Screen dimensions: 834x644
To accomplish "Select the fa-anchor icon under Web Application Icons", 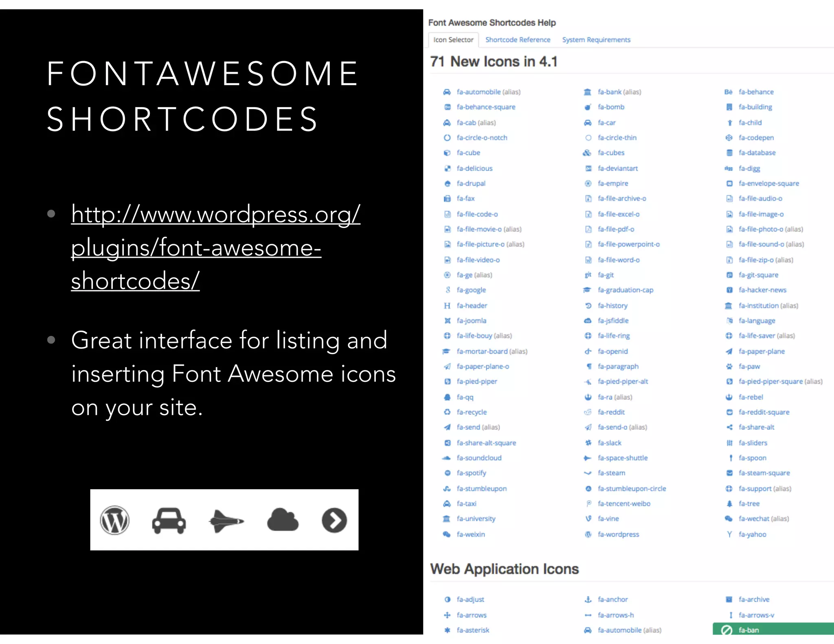I will coord(588,599).
